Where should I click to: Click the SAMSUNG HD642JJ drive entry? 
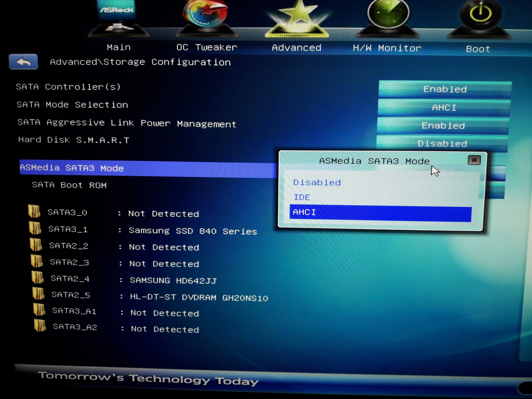point(173,280)
